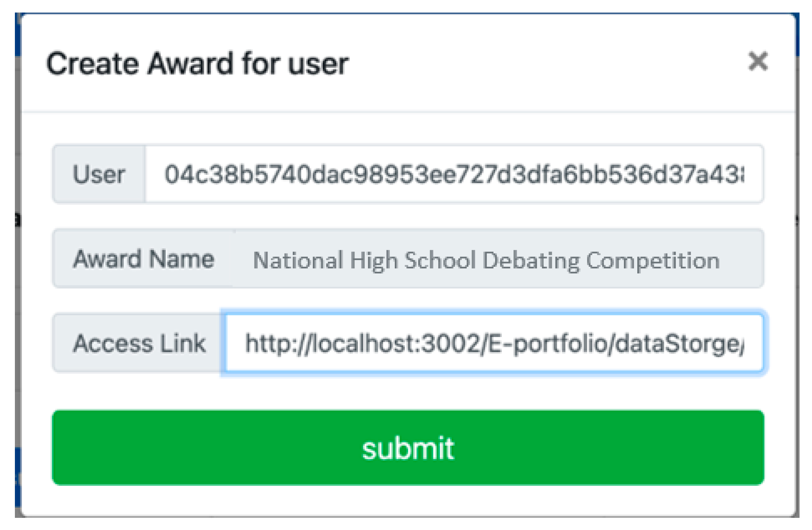Click the word "Award" in dialog title

tap(190, 63)
